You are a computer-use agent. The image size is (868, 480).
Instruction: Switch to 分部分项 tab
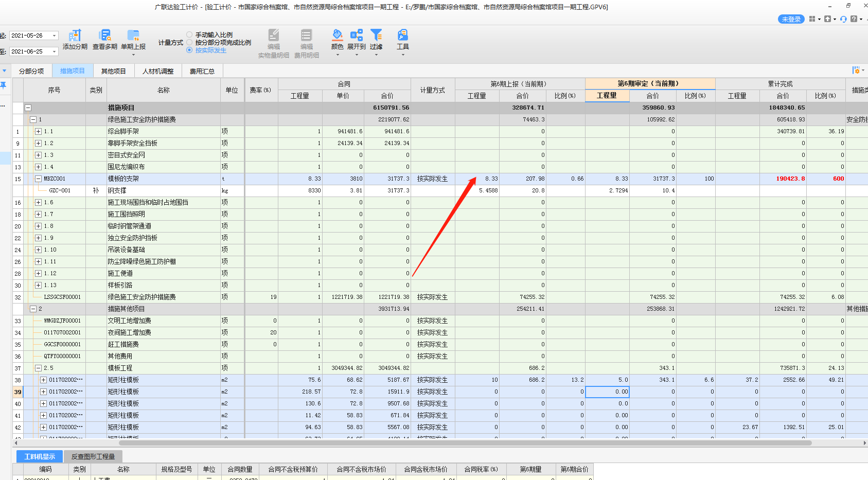coord(31,71)
